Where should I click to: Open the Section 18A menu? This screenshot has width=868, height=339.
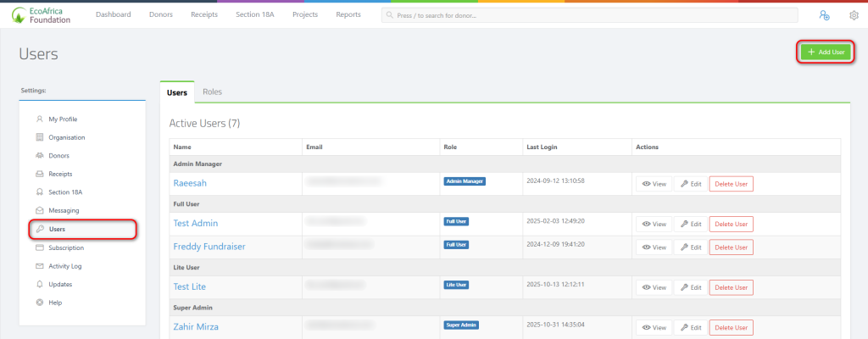point(254,14)
